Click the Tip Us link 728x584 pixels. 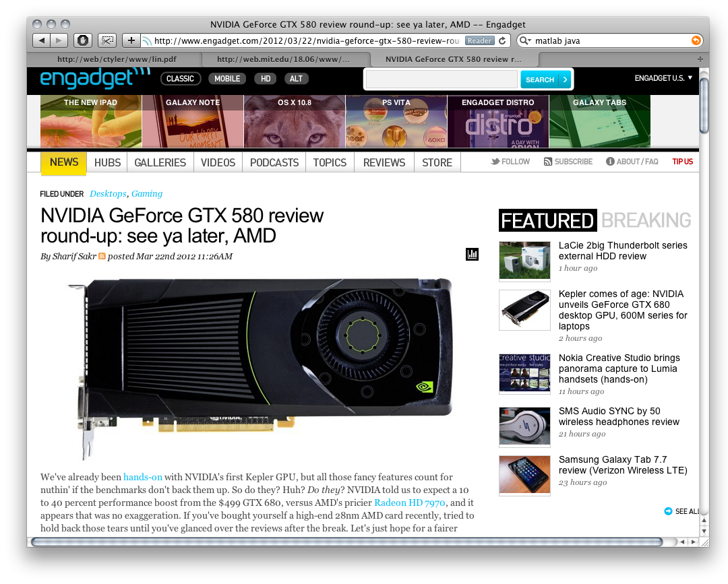(682, 162)
